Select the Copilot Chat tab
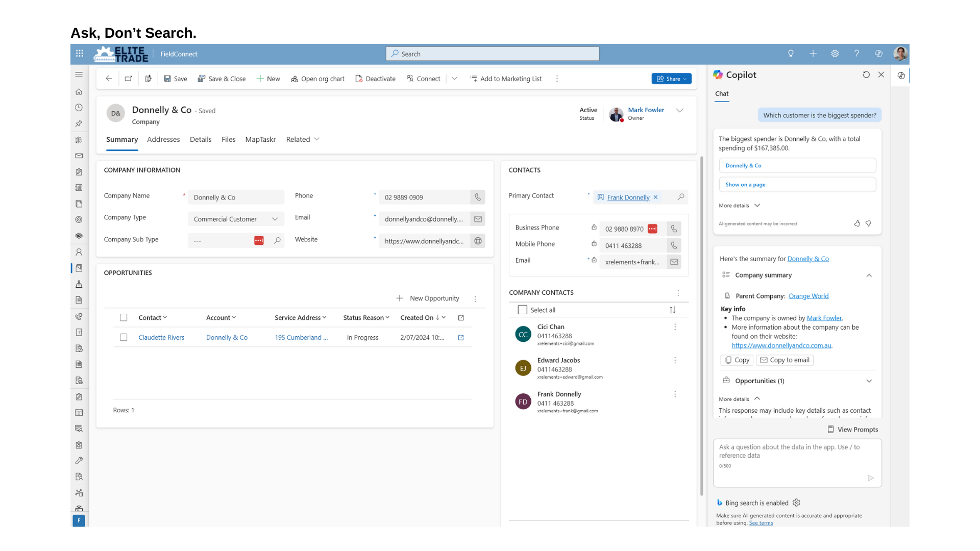Image resolution: width=980 pixels, height=551 pixels. point(722,93)
